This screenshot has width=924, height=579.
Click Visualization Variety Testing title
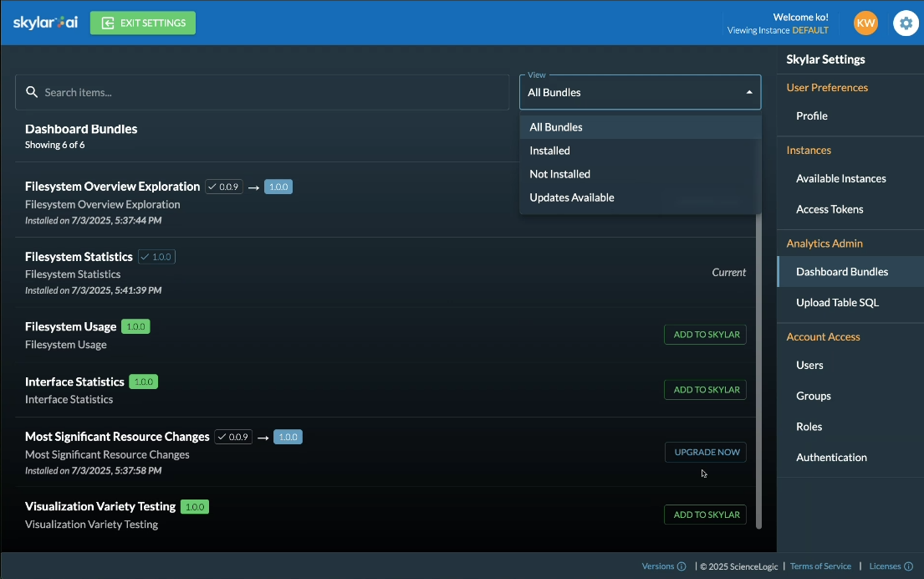[x=100, y=506]
